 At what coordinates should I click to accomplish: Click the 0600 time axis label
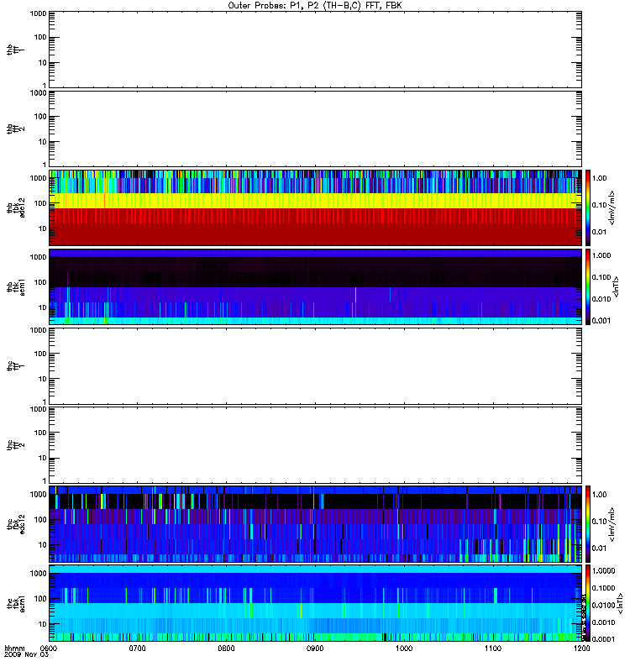click(49, 648)
